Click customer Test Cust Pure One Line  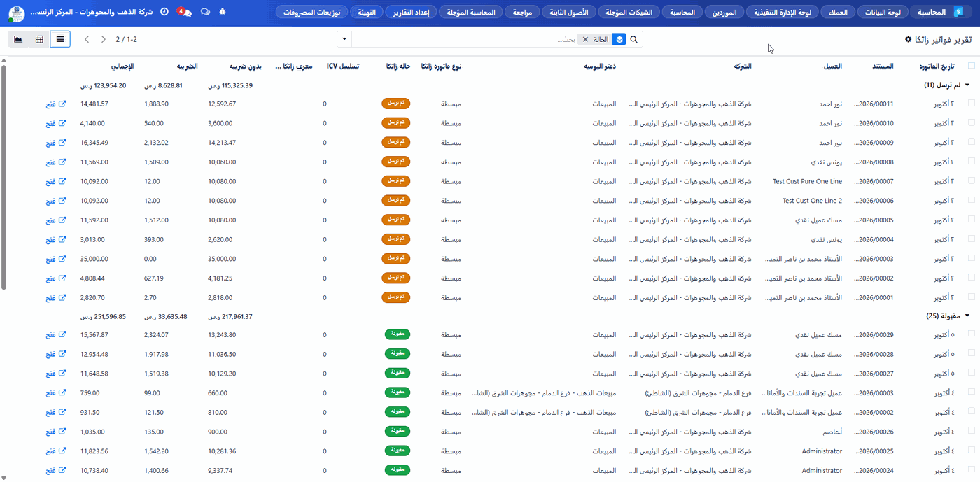coord(807,181)
